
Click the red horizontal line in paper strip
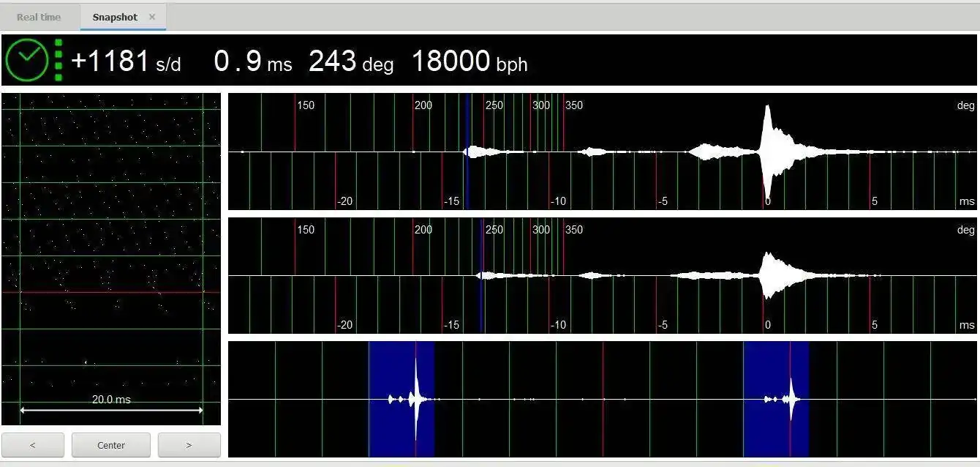point(111,292)
